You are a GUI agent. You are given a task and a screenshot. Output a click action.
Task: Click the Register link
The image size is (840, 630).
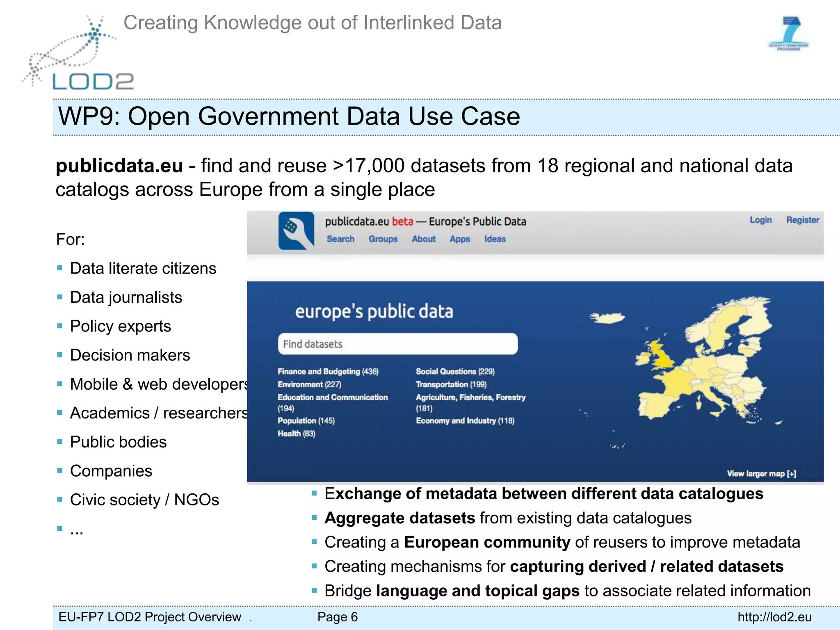[803, 220]
